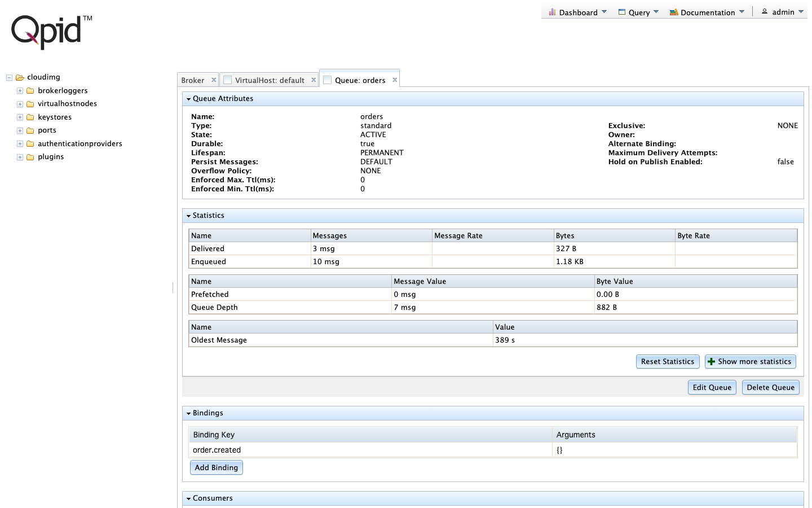The height and width of the screenshot is (508, 812).
Task: Open the Documentation dropdown menu
Action: (x=707, y=12)
